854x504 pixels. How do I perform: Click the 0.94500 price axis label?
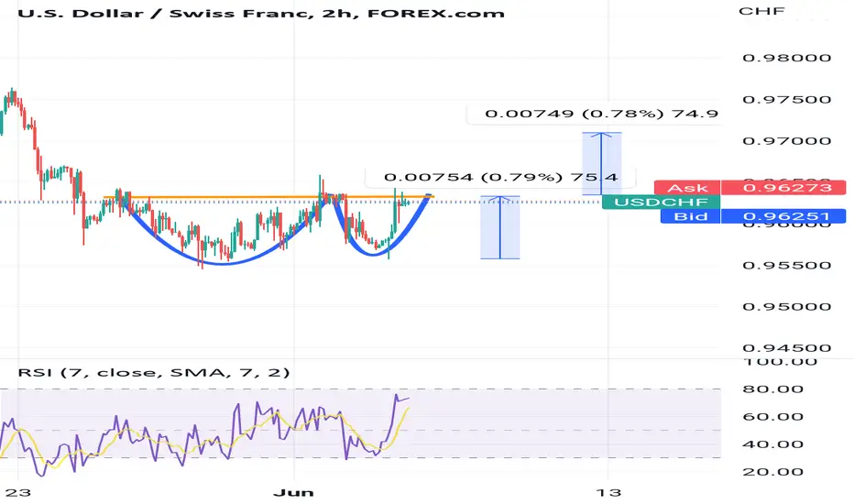click(x=786, y=348)
